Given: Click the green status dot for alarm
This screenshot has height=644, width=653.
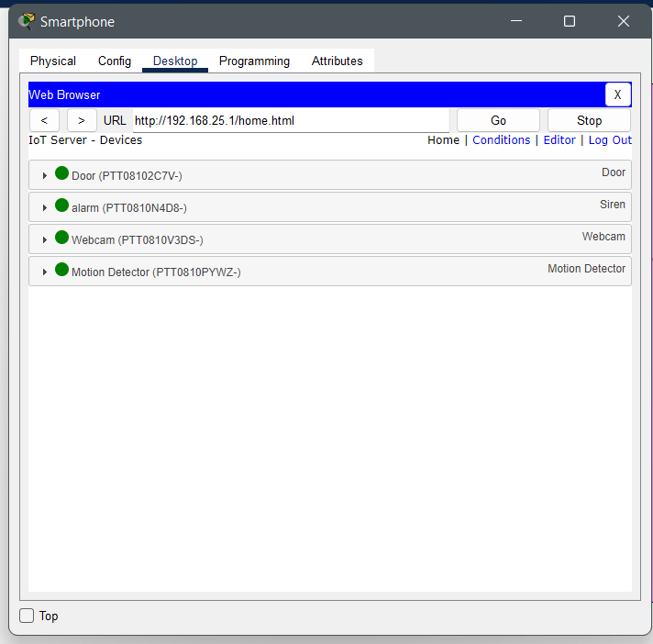Looking at the screenshot, I should [61, 205].
